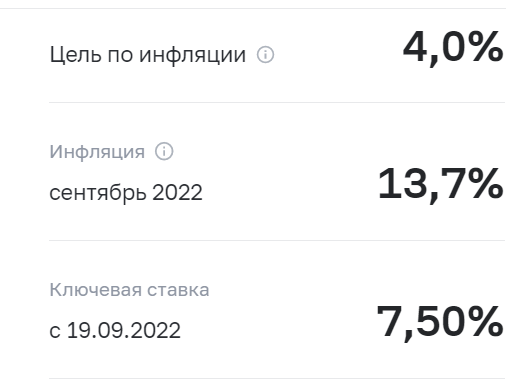530x391 pixels.
Task: Click the divider line below с 19.09.2022
Action: [277, 378]
